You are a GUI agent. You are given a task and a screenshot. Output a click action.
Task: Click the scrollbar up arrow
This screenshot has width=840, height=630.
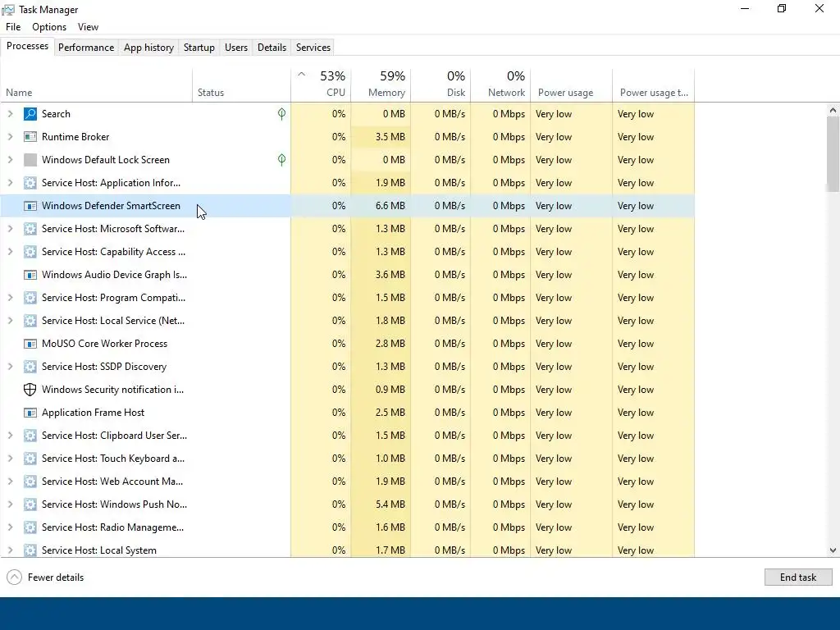coord(833,110)
